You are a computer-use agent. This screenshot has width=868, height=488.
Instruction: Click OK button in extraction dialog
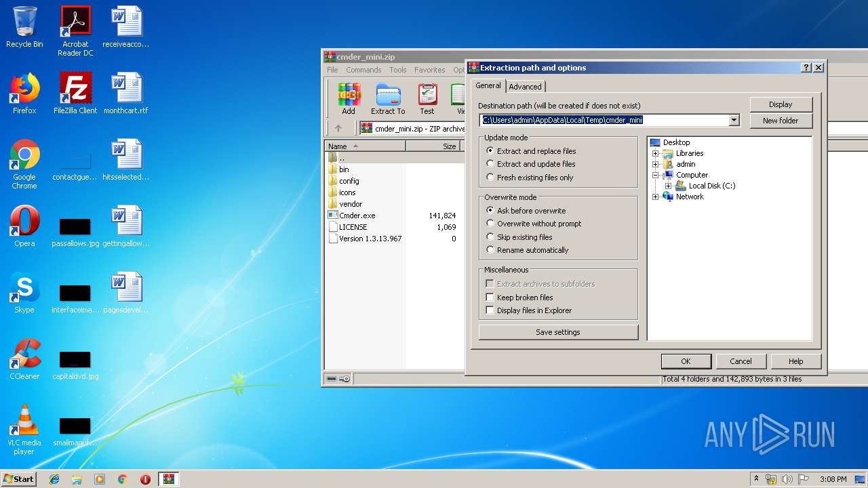(x=686, y=361)
